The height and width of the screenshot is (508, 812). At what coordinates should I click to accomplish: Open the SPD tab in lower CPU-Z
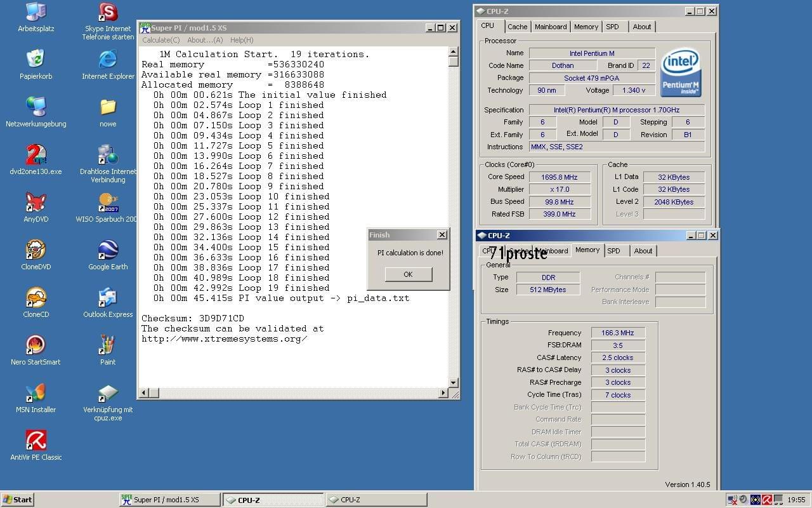613,251
